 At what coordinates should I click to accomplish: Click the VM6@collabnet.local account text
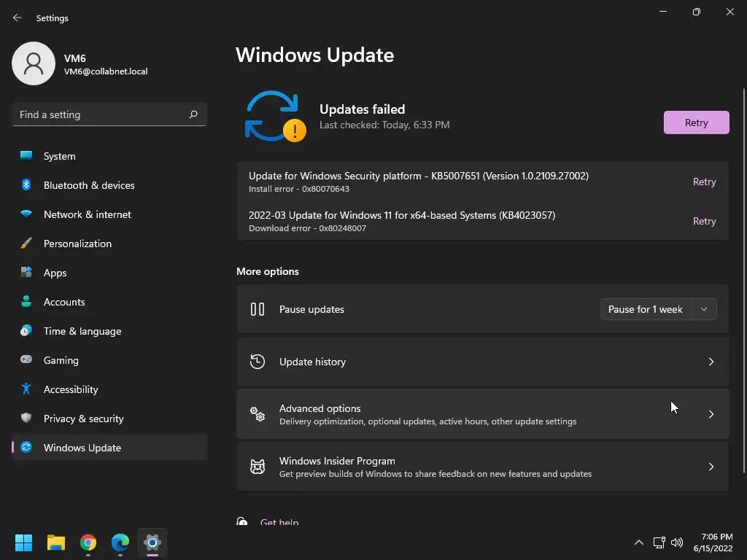(106, 71)
